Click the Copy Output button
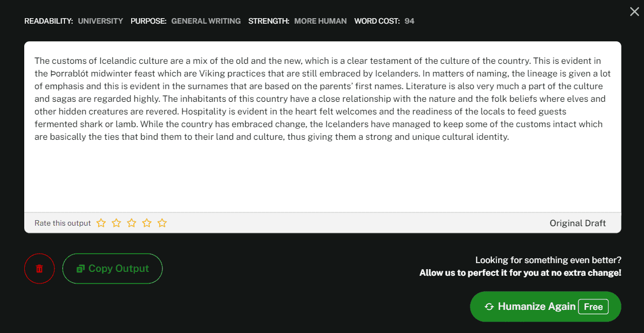Image resolution: width=644 pixels, height=333 pixels. [x=112, y=269]
